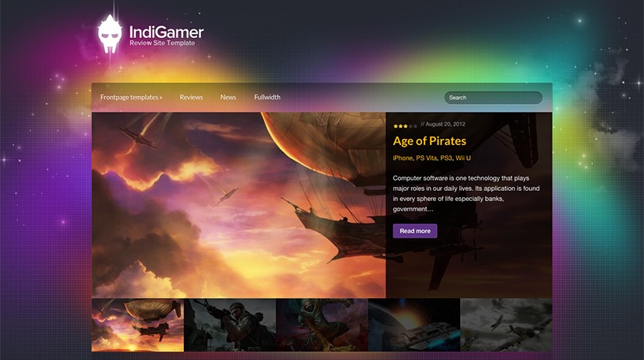The image size is (644, 360).
Task: Click the IndiGamer skull logo icon
Action: pos(110,34)
